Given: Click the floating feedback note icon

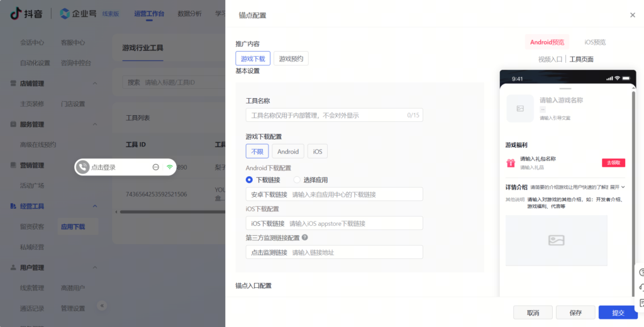Looking at the screenshot, I should click(x=641, y=303).
